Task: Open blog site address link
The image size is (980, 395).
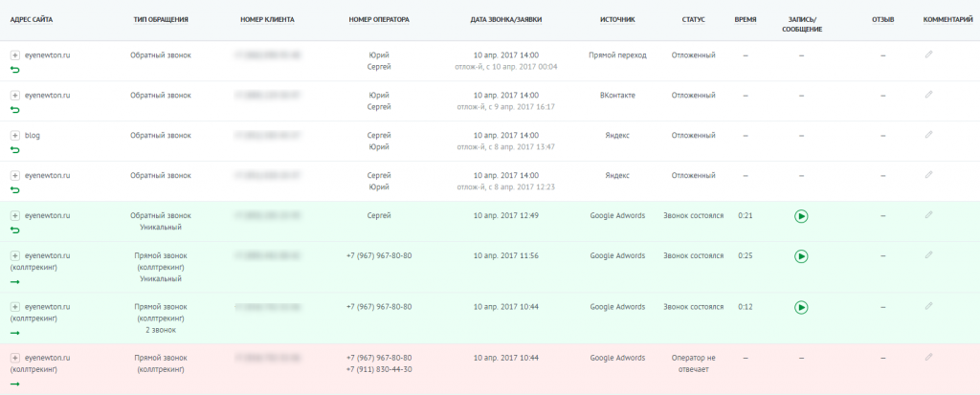Action: [x=33, y=136]
